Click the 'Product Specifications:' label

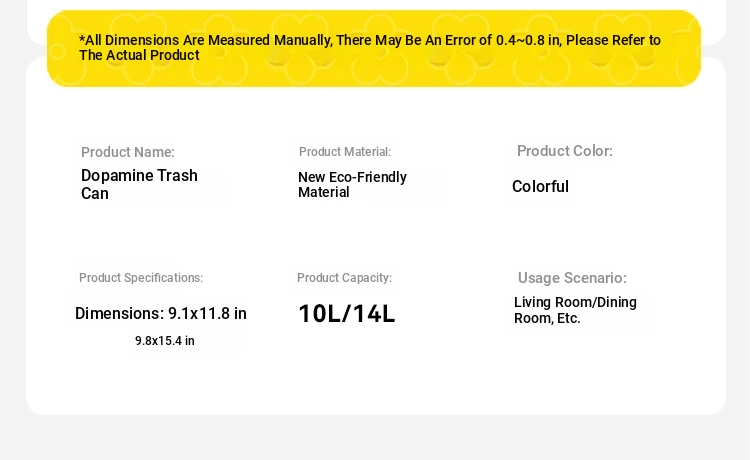click(x=141, y=278)
